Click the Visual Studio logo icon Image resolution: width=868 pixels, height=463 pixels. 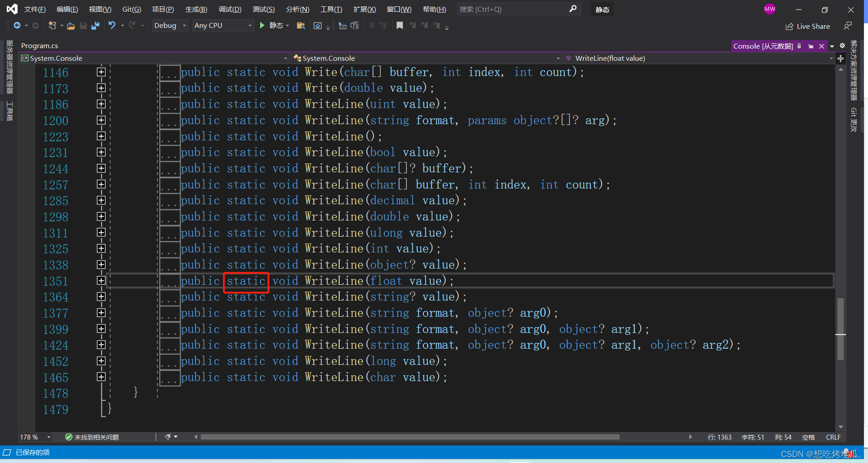coord(12,9)
